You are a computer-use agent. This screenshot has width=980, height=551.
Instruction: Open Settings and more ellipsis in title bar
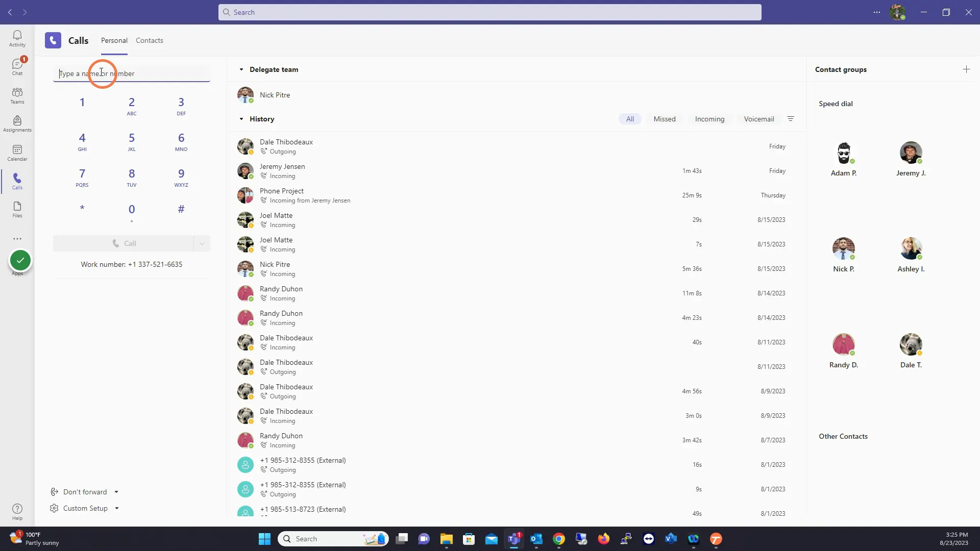click(x=877, y=12)
